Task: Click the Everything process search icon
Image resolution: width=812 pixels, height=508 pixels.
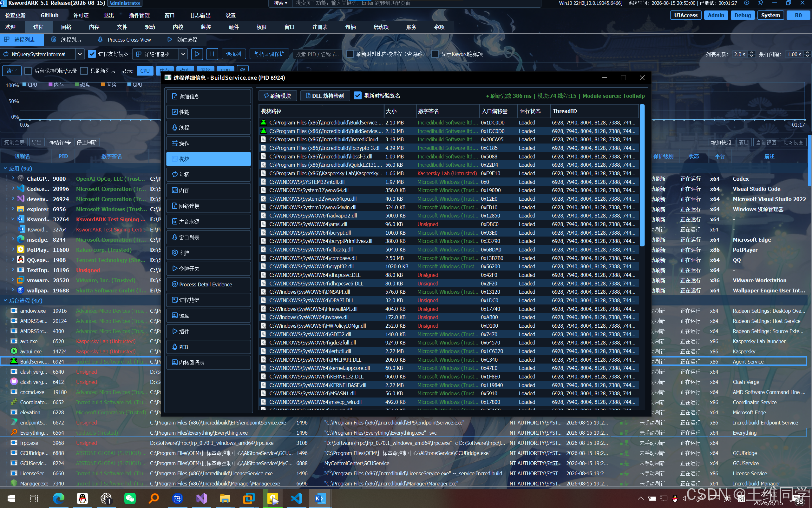Action: [x=14, y=432]
